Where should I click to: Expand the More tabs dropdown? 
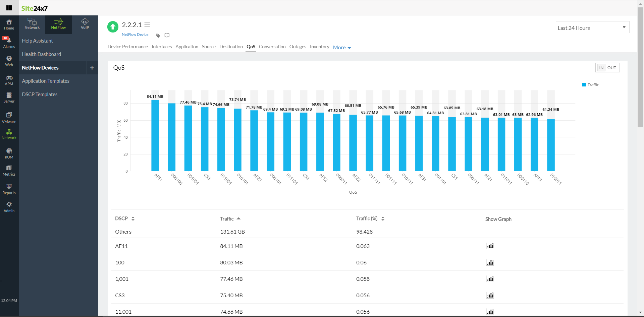tap(342, 48)
